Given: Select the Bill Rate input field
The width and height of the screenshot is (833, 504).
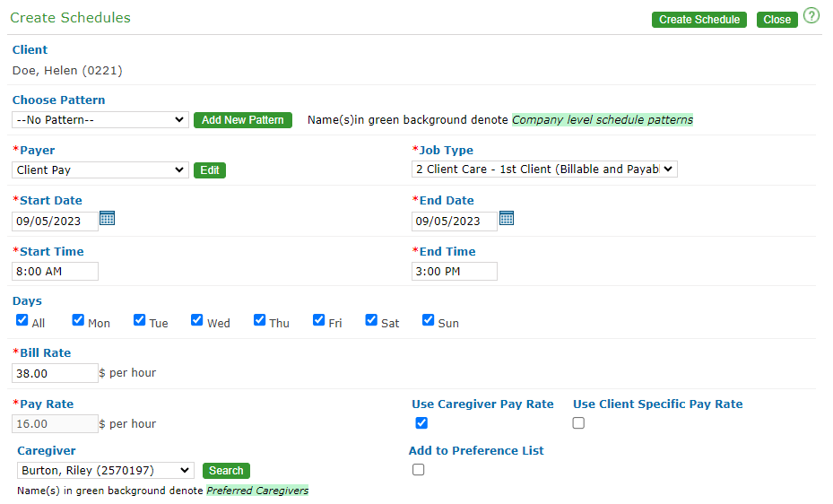Looking at the screenshot, I should tap(56, 373).
